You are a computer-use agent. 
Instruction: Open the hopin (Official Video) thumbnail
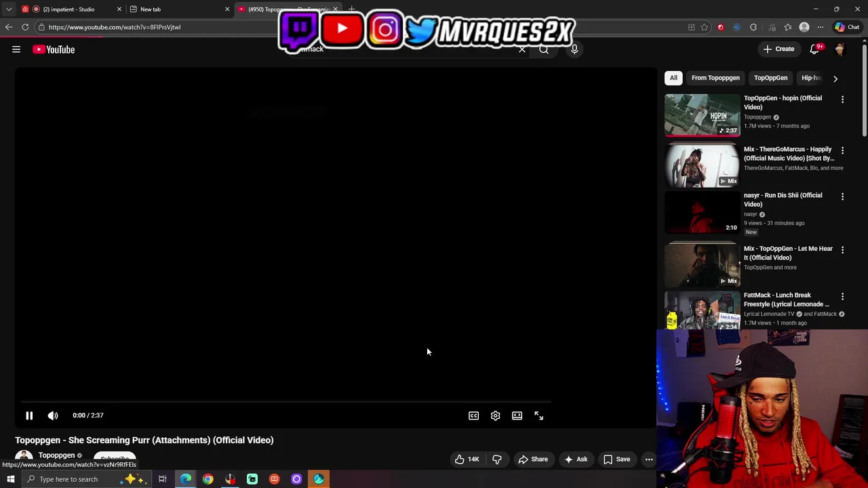click(703, 115)
